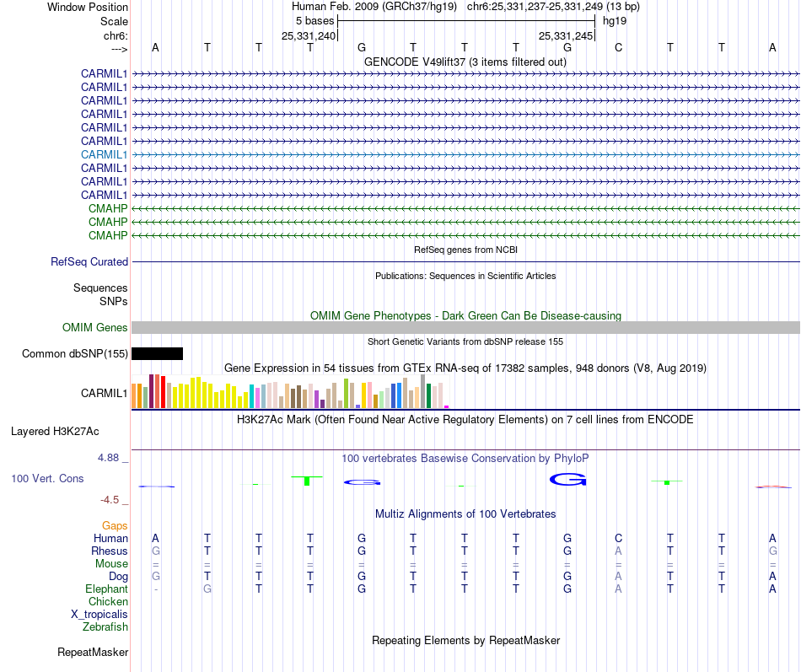
Task: Click the chr6: ruler label
Action: click(x=116, y=35)
